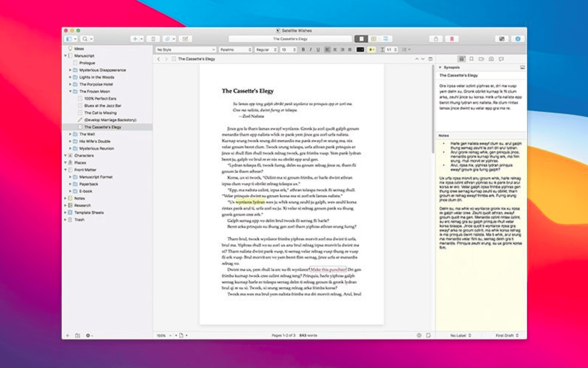Screen dimensions: 588x368
Task: Go to next document down arrow
Action: [423, 59]
